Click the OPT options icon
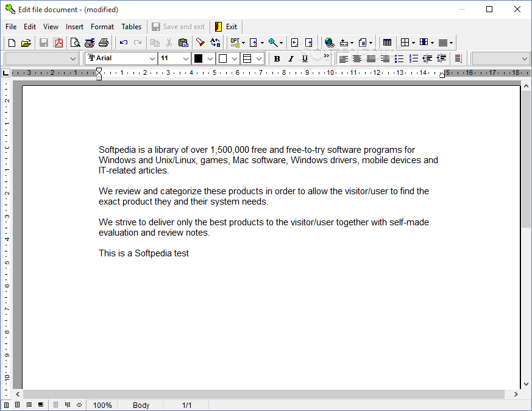Screen dimensions: 532x411 pos(235,43)
